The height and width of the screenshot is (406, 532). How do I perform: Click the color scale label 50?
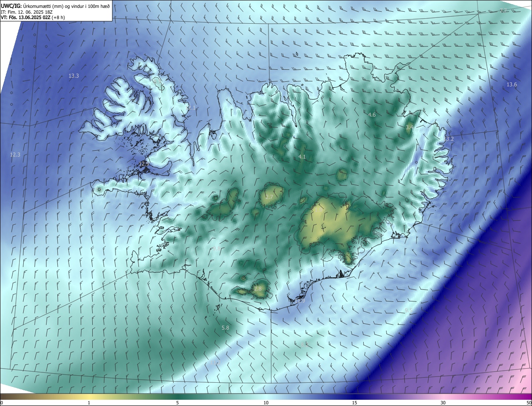click(529, 403)
